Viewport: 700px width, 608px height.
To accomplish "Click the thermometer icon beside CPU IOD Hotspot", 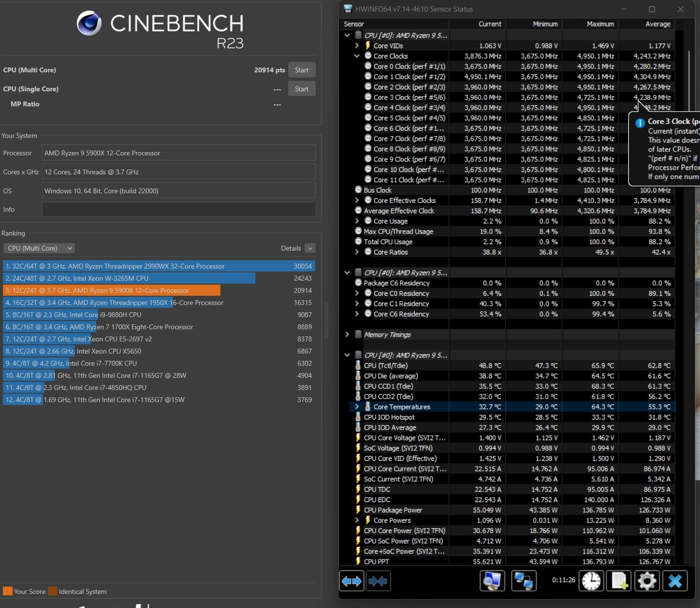I will point(358,417).
